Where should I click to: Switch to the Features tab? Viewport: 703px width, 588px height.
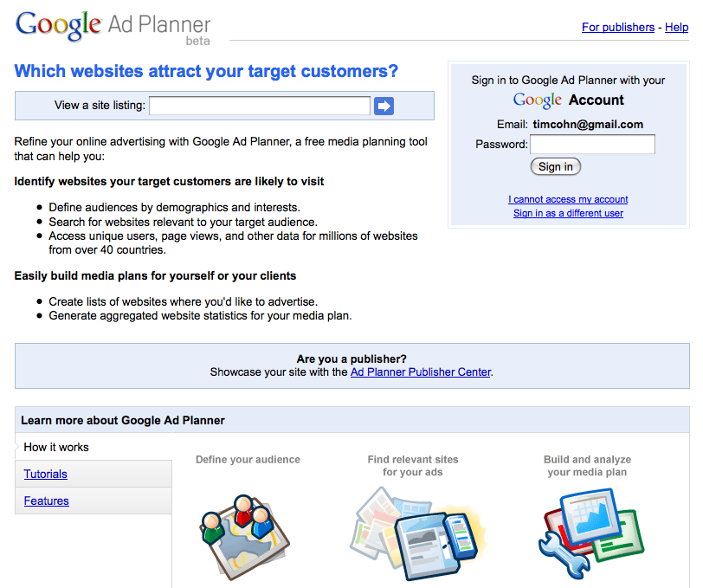coord(46,501)
